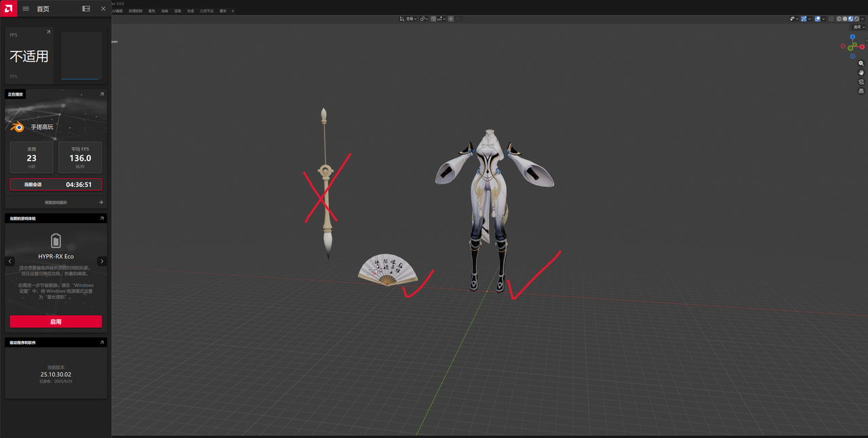Switch to rendered viewport shading

click(x=856, y=19)
